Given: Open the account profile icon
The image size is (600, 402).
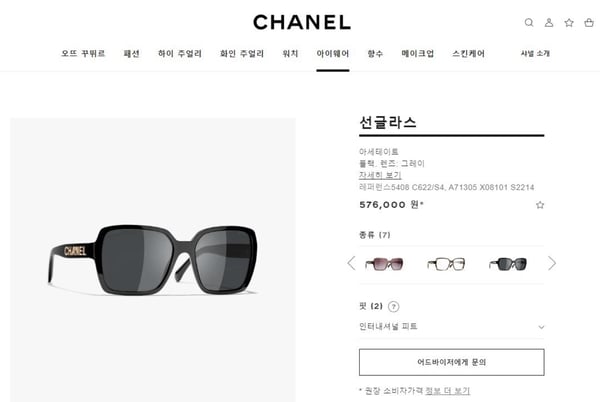Looking at the screenshot, I should (549, 23).
